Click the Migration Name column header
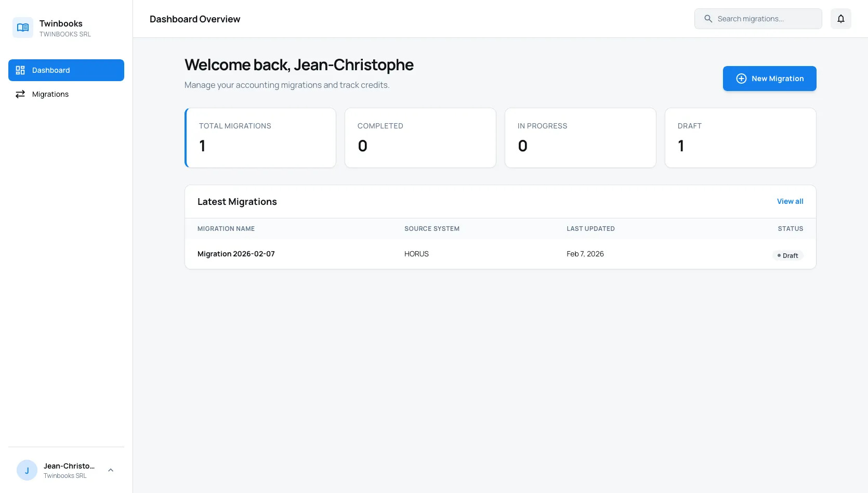868x493 pixels. [x=226, y=229]
